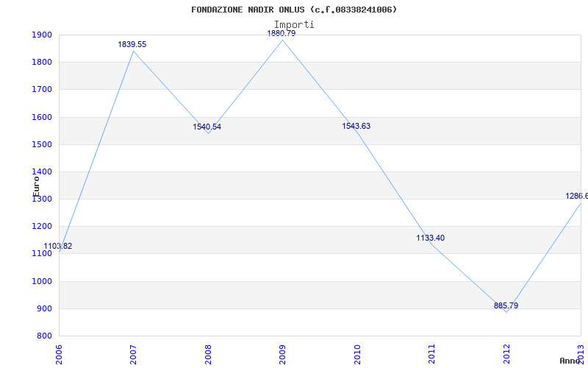Click the 2011 year axis label
This screenshot has height=368, width=588.
431,354
